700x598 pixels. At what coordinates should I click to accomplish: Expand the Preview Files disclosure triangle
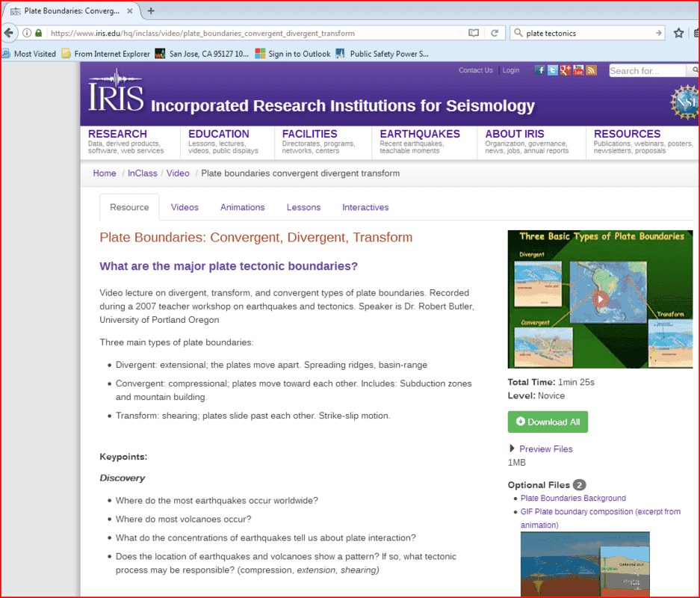click(512, 449)
